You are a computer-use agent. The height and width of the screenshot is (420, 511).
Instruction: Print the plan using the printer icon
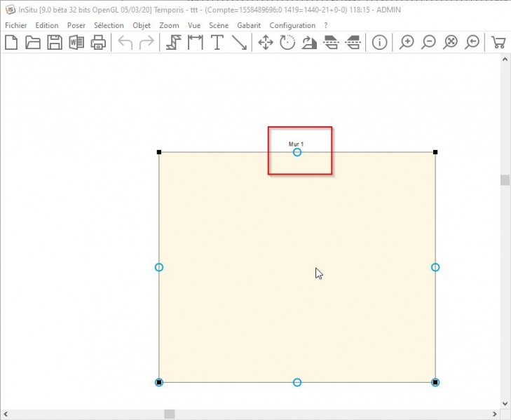coord(98,43)
